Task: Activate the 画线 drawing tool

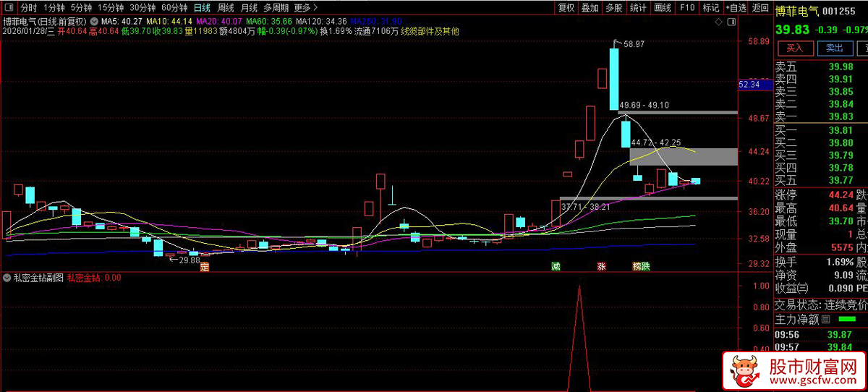Action: point(662,8)
